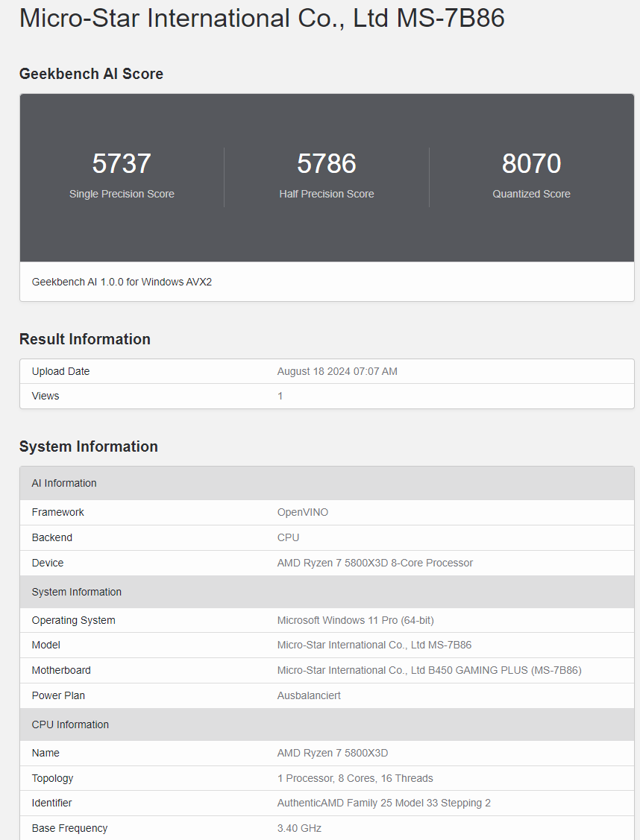Viewport: 640px width, 840px height.
Task: Click 'AuthenticAMD Family 25 Model 33 Stepping 2'
Action: [x=384, y=803]
